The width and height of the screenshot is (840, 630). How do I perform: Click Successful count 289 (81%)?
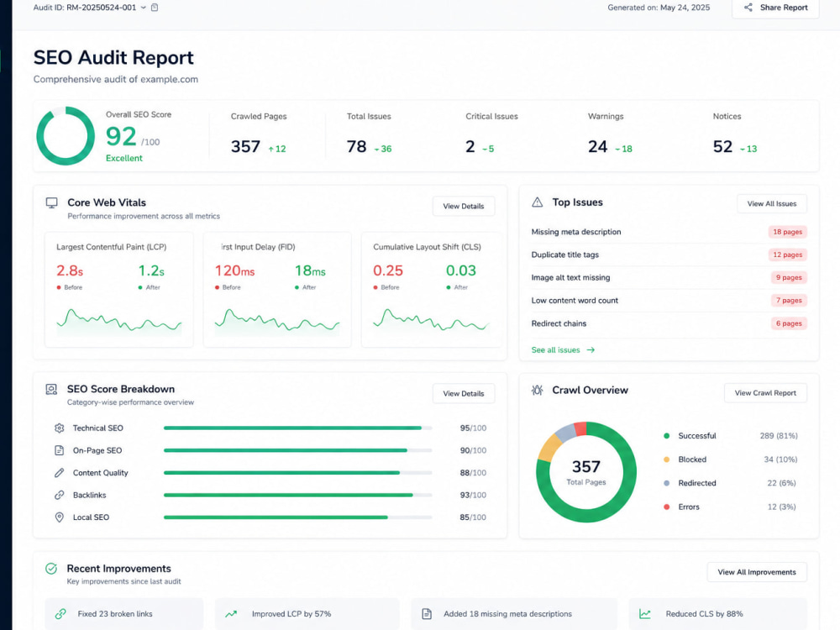point(779,435)
